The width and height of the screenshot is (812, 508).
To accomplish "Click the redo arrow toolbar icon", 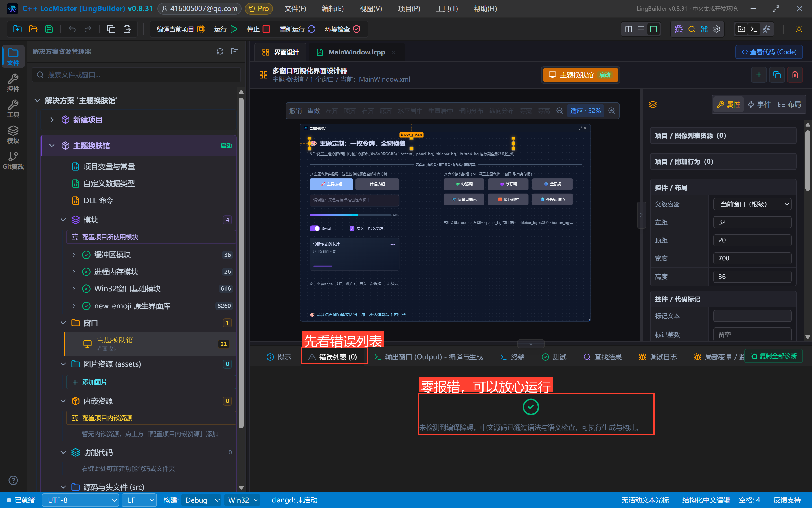I will pyautogui.click(x=88, y=29).
